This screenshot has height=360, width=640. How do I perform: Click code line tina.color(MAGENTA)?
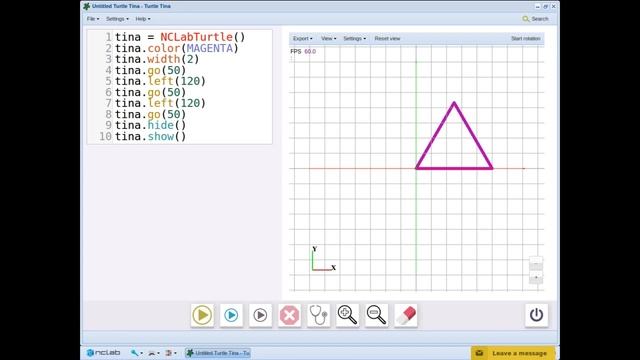[176, 48]
